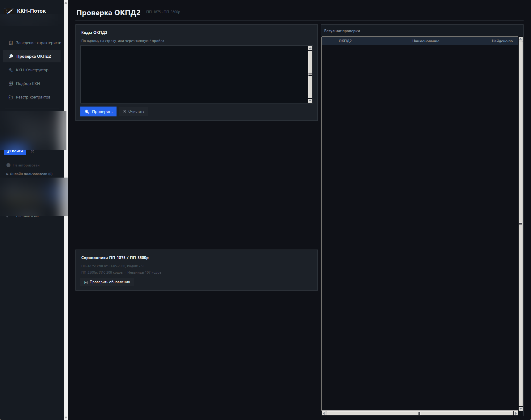Click the ККН-Конструктор hammer icon
Image resolution: width=531 pixels, height=420 pixels.
coord(11,70)
